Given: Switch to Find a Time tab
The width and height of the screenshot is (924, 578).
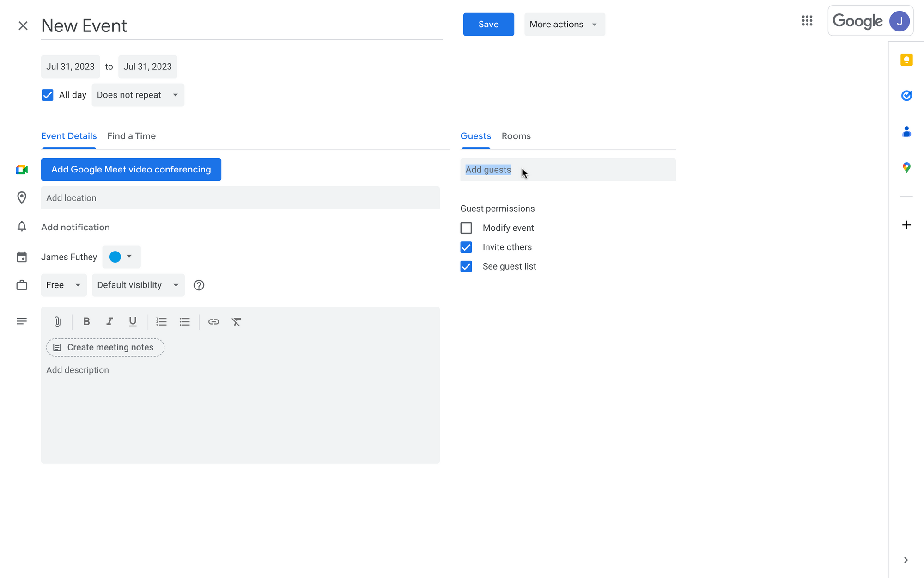Looking at the screenshot, I should (130, 136).
